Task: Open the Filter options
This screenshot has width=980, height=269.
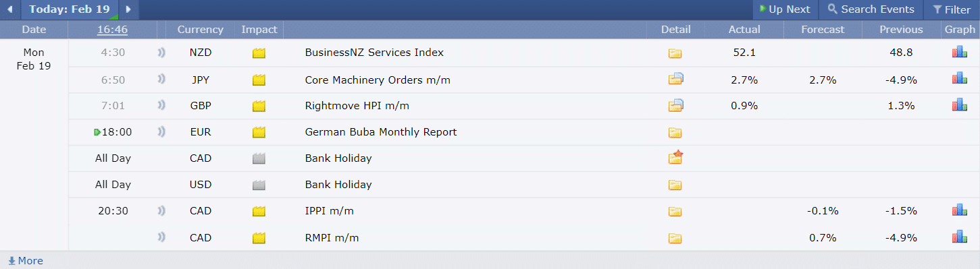Action: pyautogui.click(x=951, y=9)
